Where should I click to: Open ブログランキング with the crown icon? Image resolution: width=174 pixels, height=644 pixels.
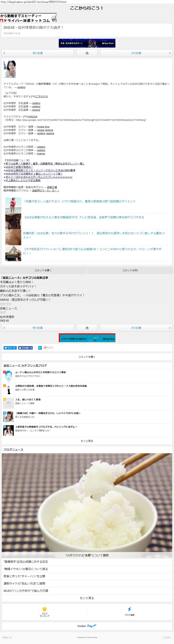(44, 612)
